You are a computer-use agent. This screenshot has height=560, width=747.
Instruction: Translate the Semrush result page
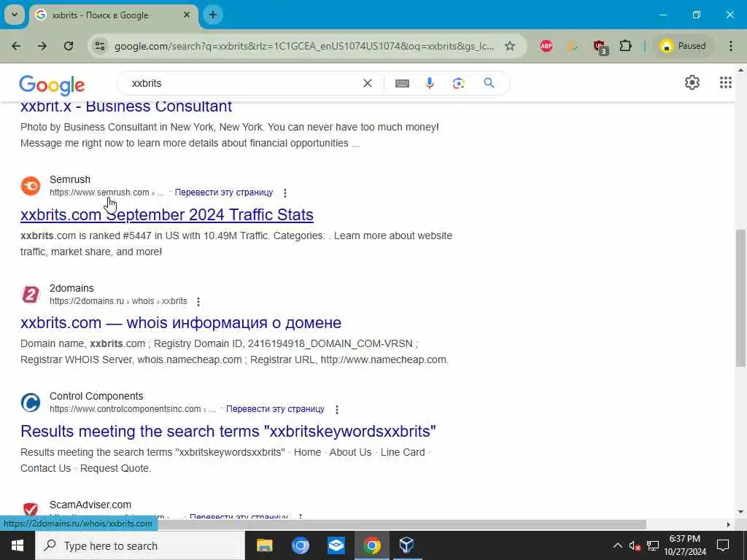[224, 192]
